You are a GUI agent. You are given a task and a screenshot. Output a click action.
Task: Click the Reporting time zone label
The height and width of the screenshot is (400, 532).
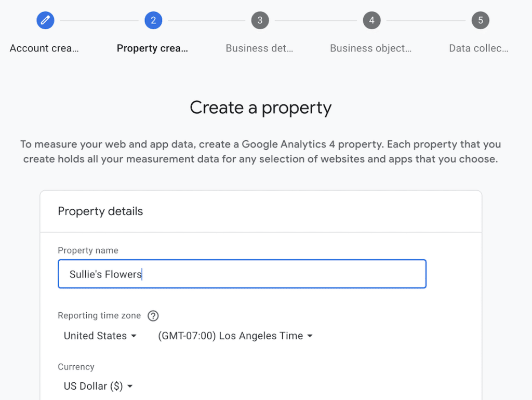pyautogui.click(x=99, y=316)
